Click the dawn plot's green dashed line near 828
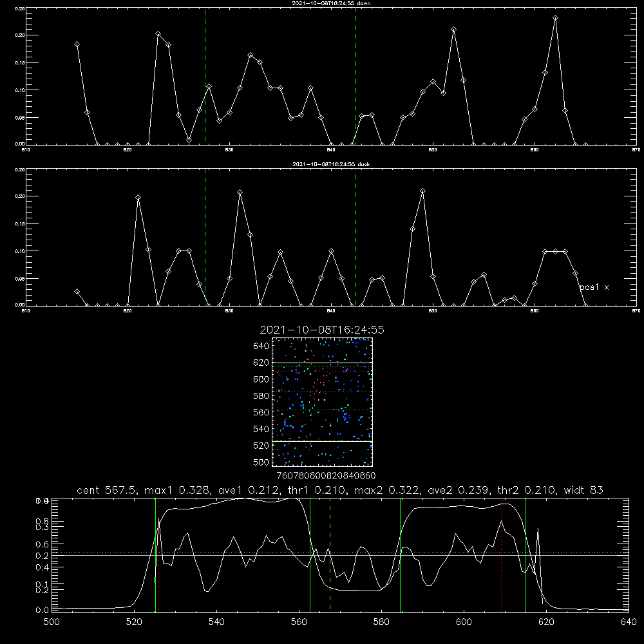Screen dimensions: 644x644 point(205,76)
